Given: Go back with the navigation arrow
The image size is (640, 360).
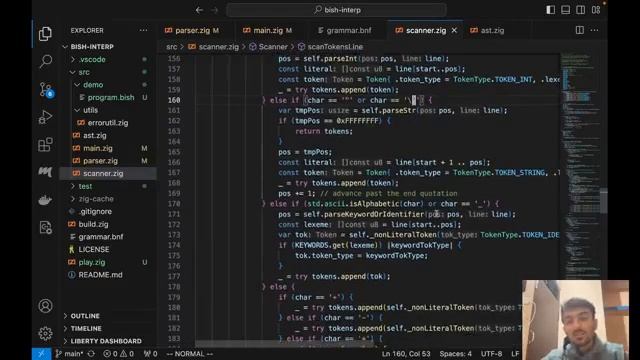Looking at the screenshot, I should tap(199, 10).
